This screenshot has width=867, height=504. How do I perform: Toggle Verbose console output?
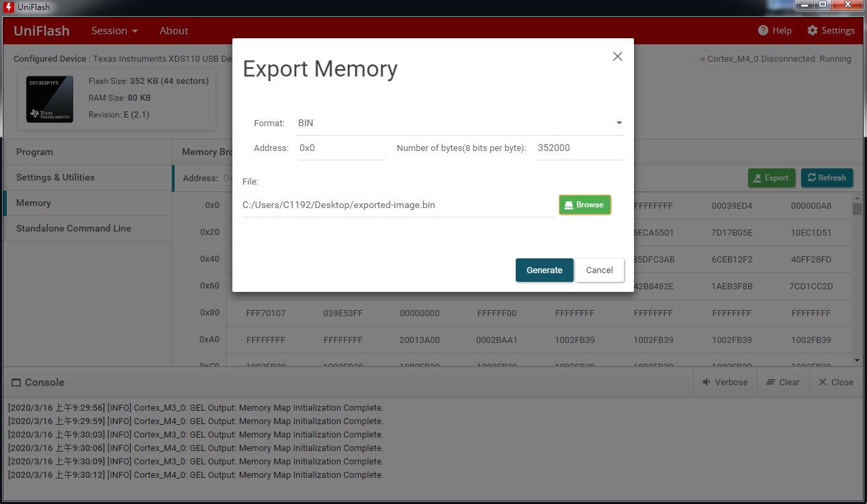coord(725,382)
